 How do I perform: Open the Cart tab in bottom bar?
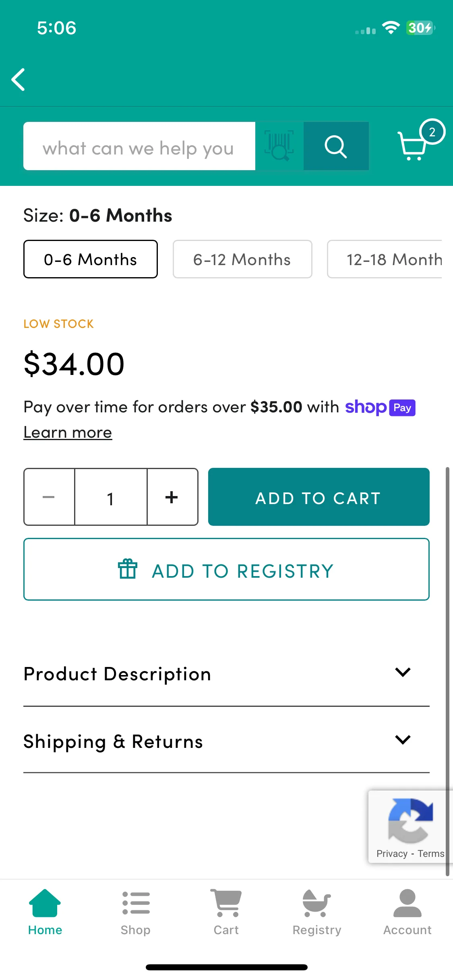[x=226, y=912]
